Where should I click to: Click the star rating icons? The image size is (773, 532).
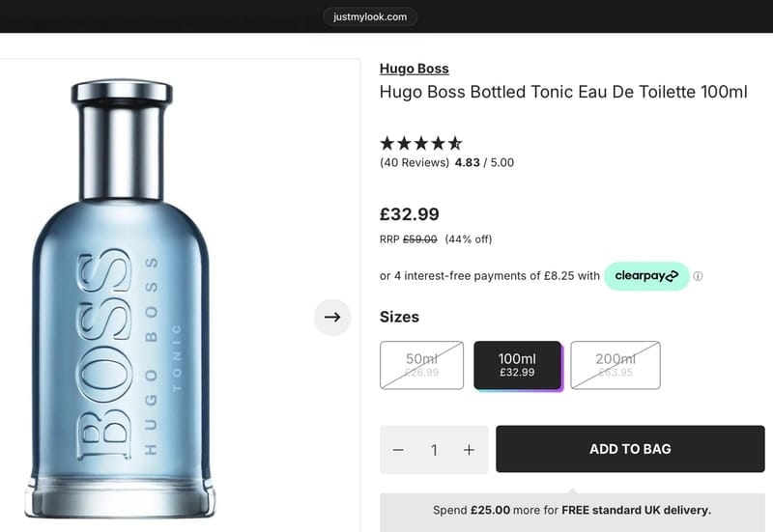[x=421, y=143]
